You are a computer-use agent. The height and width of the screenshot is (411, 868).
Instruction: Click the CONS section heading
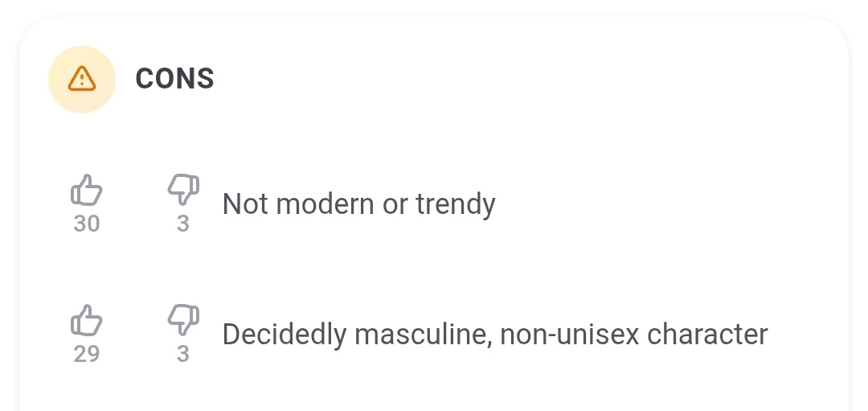click(x=174, y=79)
